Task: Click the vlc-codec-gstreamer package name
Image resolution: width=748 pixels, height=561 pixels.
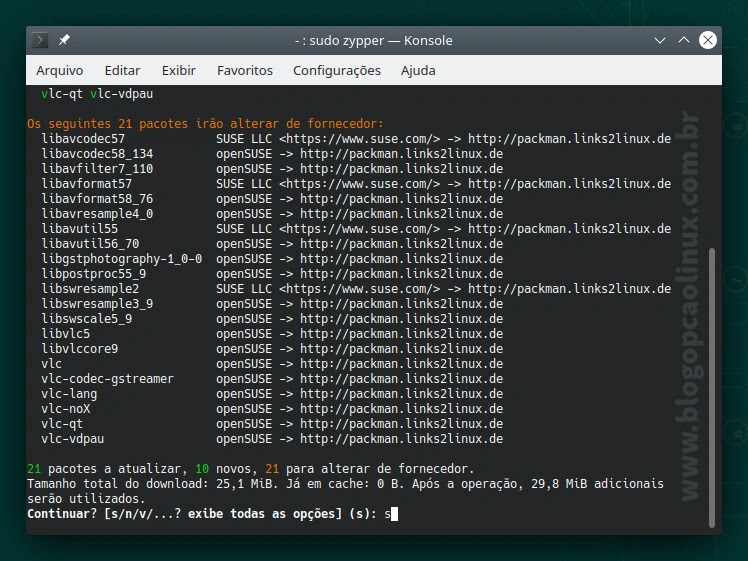Action: (x=108, y=379)
